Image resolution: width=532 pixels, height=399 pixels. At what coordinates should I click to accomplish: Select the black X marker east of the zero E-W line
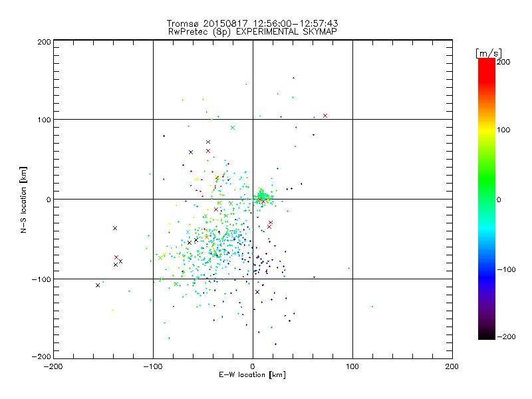tap(257, 292)
